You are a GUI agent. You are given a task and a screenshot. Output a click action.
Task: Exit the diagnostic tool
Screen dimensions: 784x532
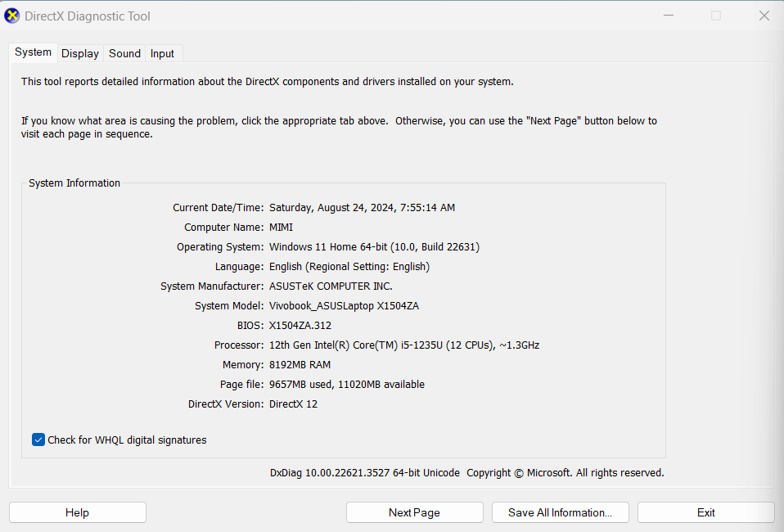706,512
